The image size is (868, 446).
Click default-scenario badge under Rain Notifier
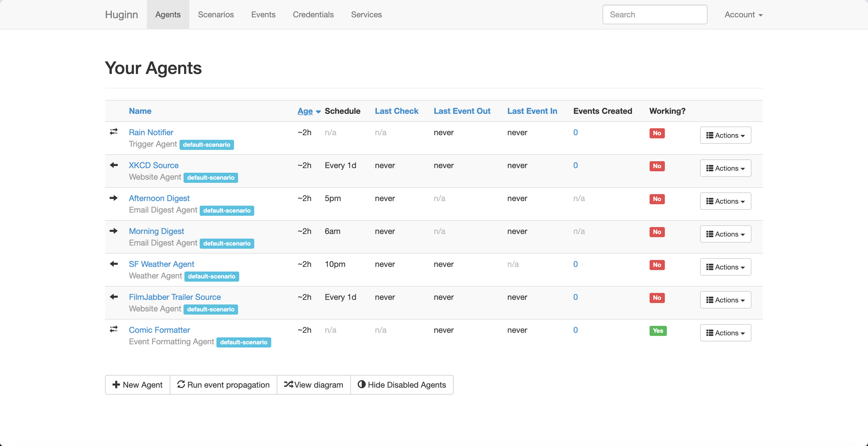[207, 145]
